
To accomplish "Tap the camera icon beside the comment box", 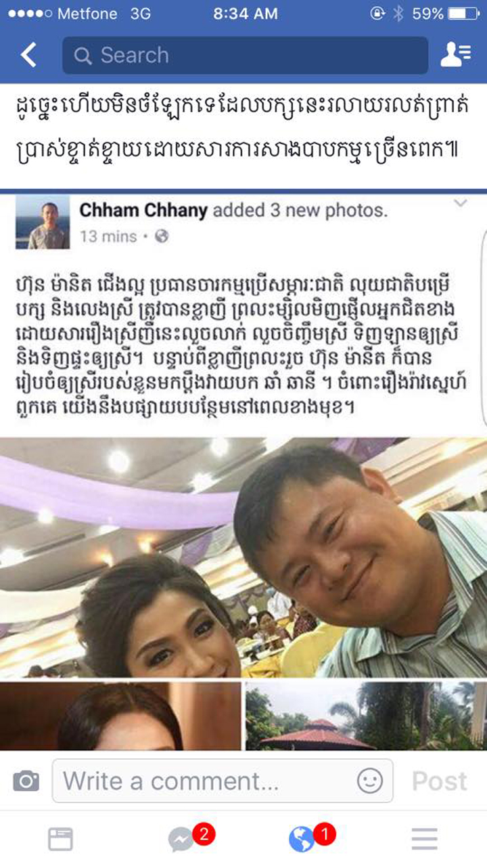I will (x=26, y=781).
